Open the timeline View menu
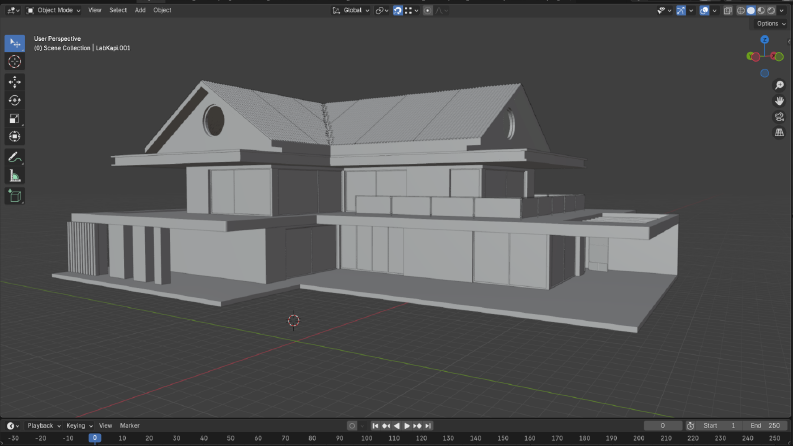This screenshot has height=446, width=793. pos(105,426)
